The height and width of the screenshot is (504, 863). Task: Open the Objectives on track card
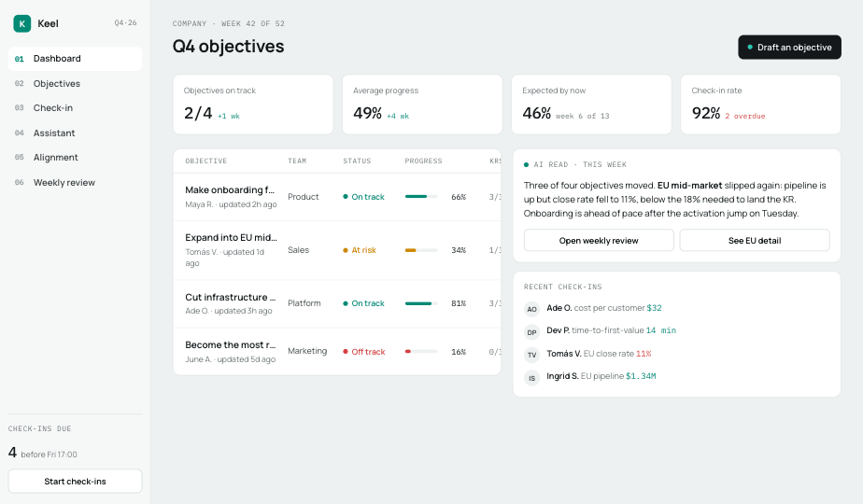point(253,105)
